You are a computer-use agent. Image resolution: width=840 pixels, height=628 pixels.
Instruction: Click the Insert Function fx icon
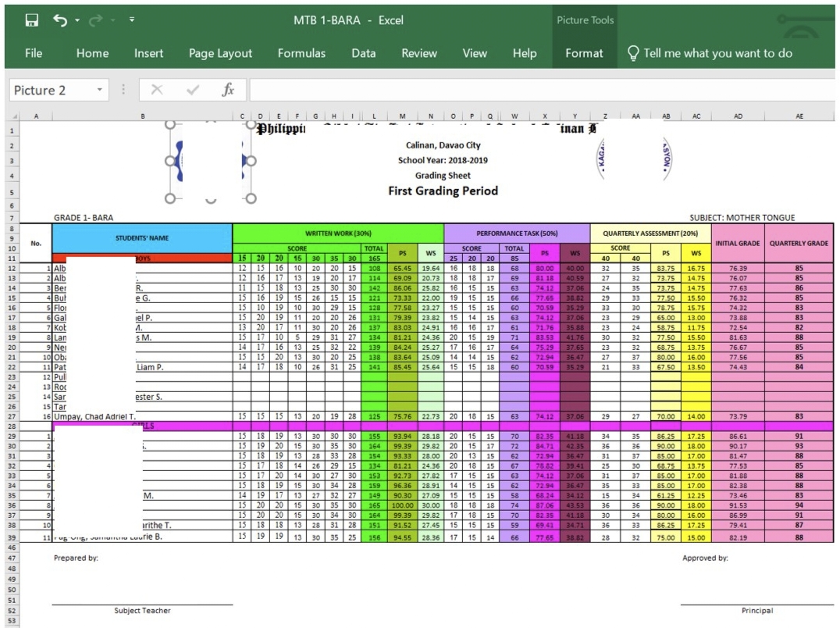[228, 90]
